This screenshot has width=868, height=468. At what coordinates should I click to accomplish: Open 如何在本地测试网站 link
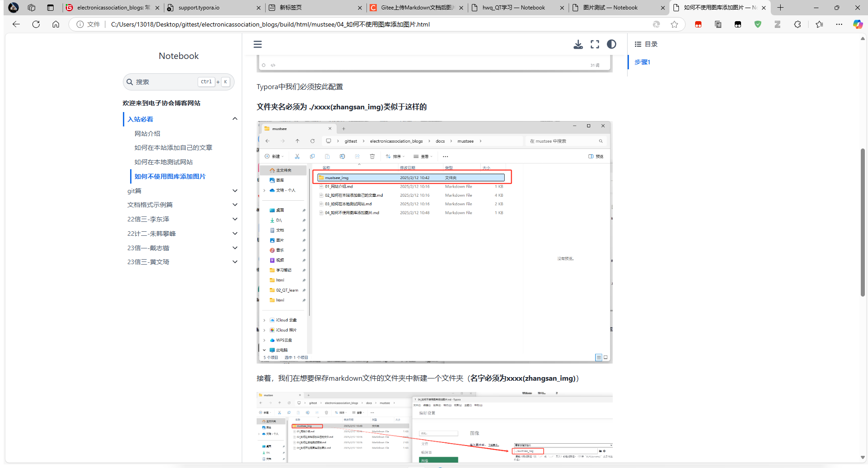click(x=163, y=162)
